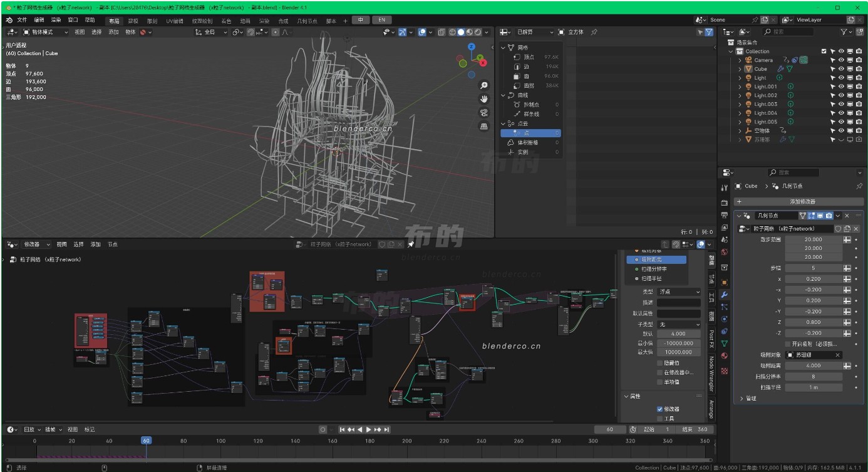Viewport: 868px width, 472px height.
Task: Open the Object Data properties tab icon
Action: point(725,344)
